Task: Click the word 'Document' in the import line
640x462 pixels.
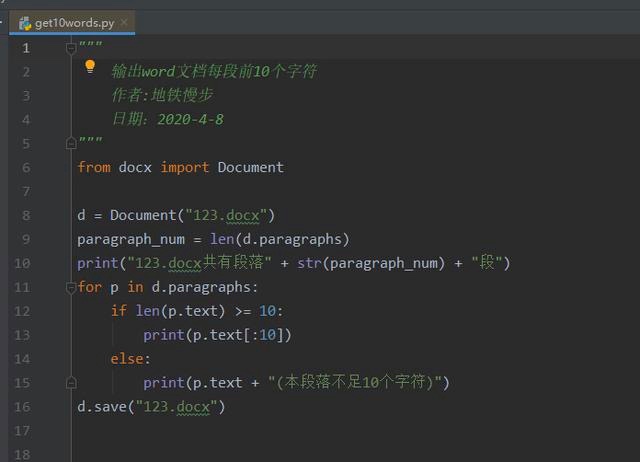Action: (251, 167)
